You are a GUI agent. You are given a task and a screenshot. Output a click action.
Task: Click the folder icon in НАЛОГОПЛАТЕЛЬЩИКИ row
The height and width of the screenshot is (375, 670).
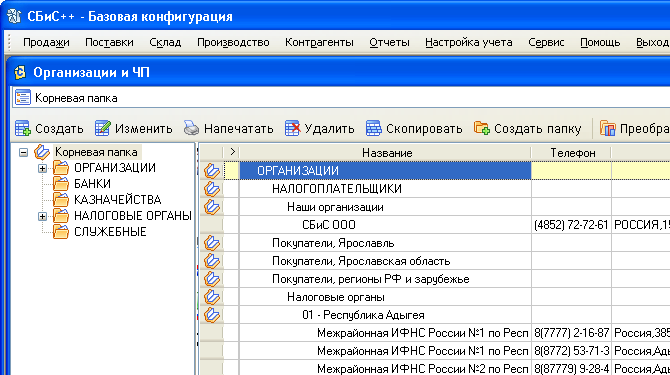click(212, 189)
